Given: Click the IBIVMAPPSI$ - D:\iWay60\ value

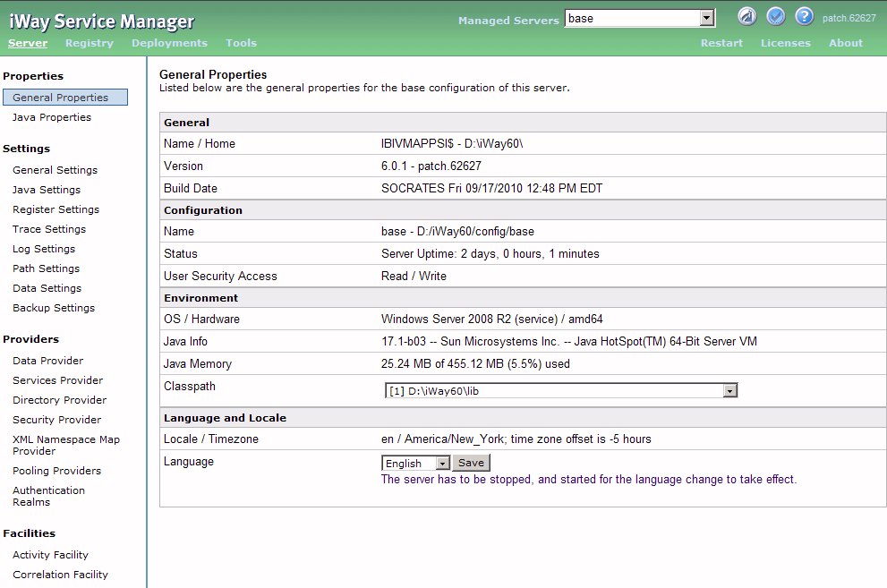Looking at the screenshot, I should (452, 143).
